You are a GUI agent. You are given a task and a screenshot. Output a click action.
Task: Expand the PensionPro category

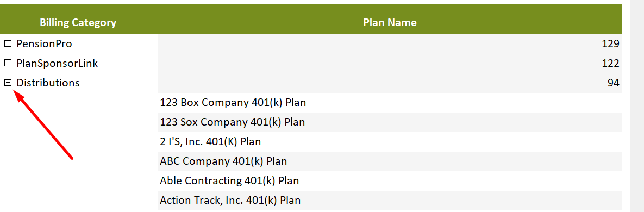(x=8, y=43)
